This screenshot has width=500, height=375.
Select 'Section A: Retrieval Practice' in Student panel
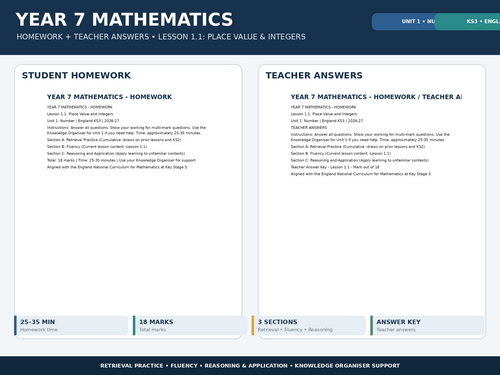point(114,140)
